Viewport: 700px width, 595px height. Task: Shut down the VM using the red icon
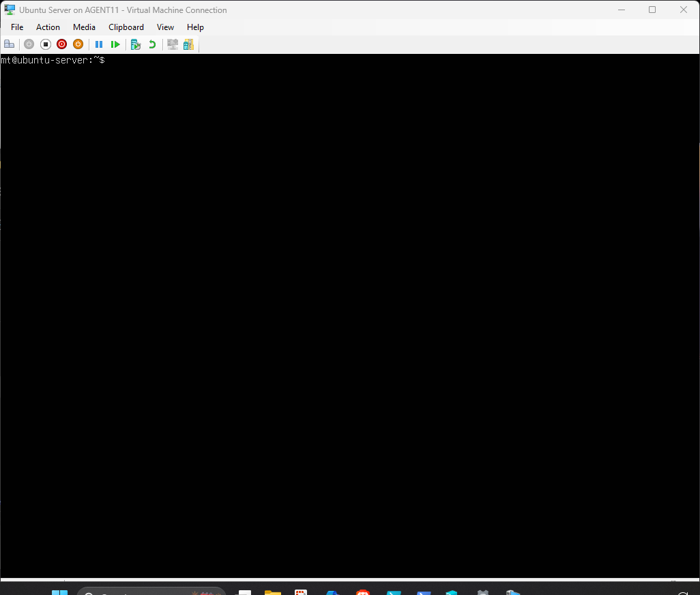click(x=62, y=44)
